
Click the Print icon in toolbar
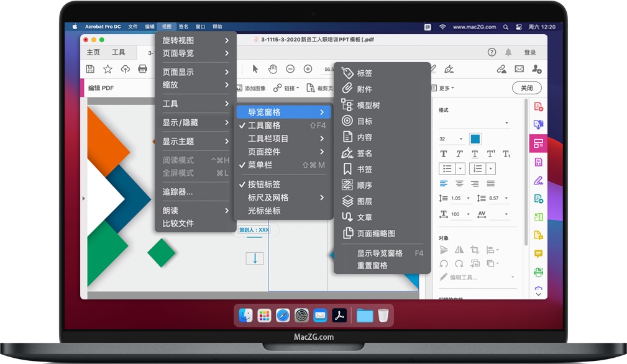(x=142, y=69)
